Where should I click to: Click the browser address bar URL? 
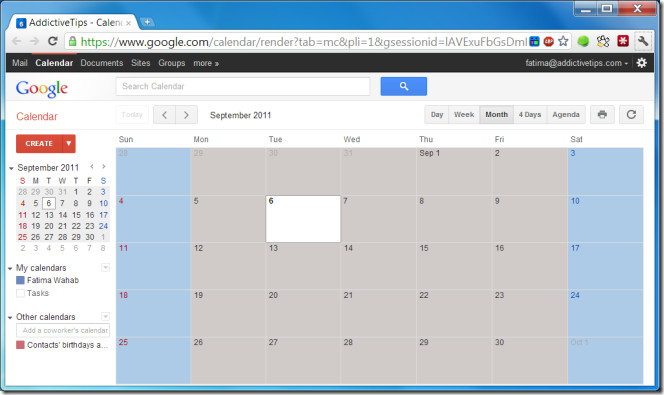click(x=304, y=41)
